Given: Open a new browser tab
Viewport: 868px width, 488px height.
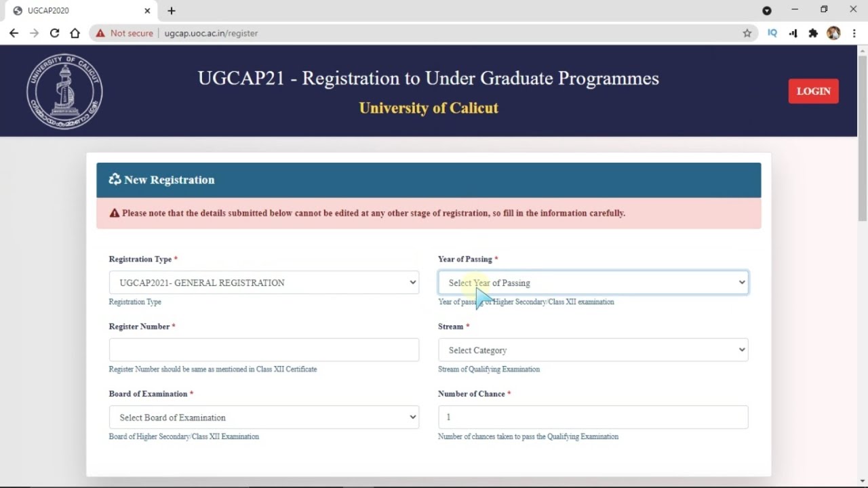Looking at the screenshot, I should click(172, 11).
